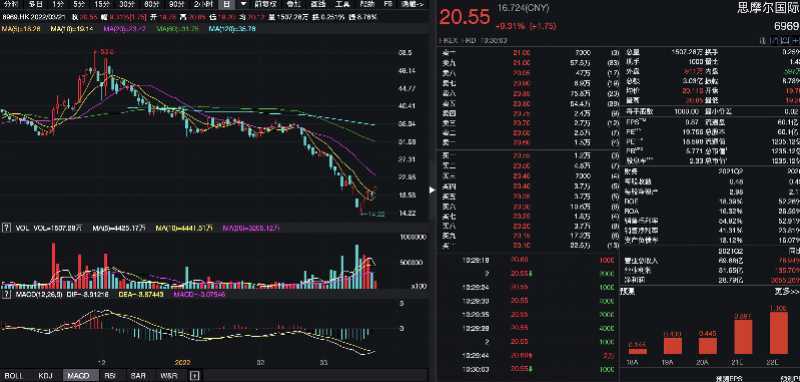Select the MA(5) moving average label
800x382 pixels.
pyautogui.click(x=21, y=29)
